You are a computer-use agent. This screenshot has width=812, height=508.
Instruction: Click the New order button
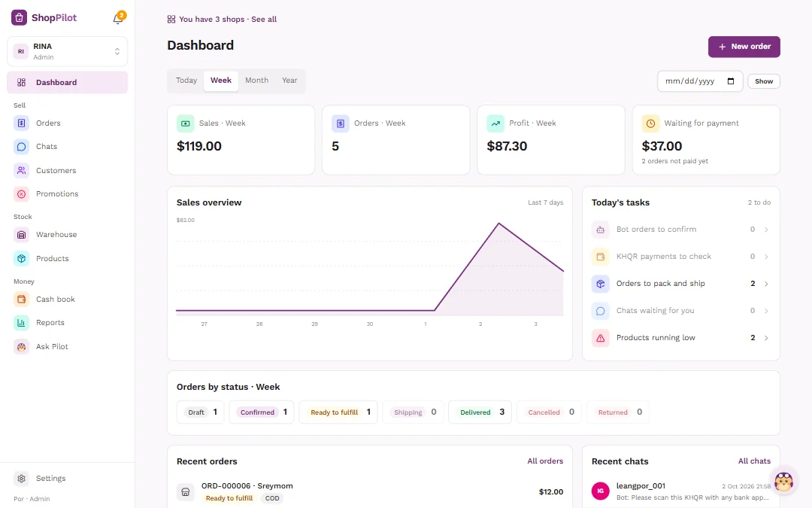coord(744,47)
